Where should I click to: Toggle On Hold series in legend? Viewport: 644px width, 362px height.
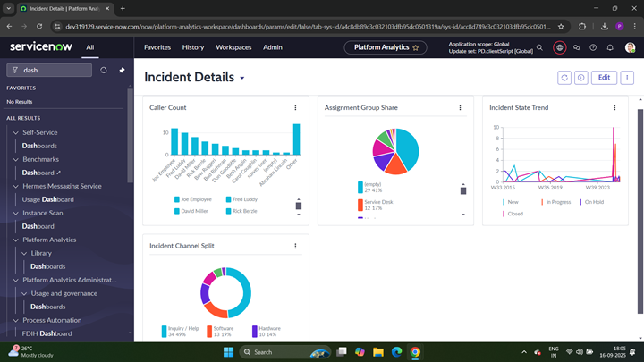(592, 202)
